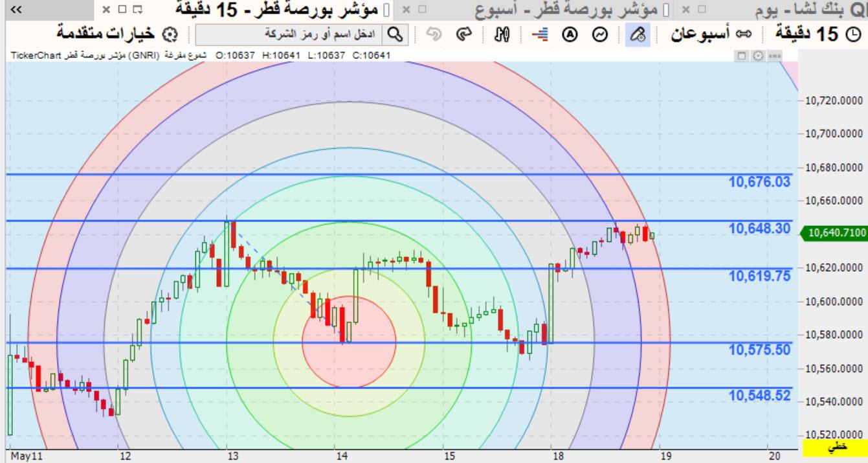The height and width of the screenshot is (463, 868).
Task: Open indicators circular chart icon
Action: point(601,34)
